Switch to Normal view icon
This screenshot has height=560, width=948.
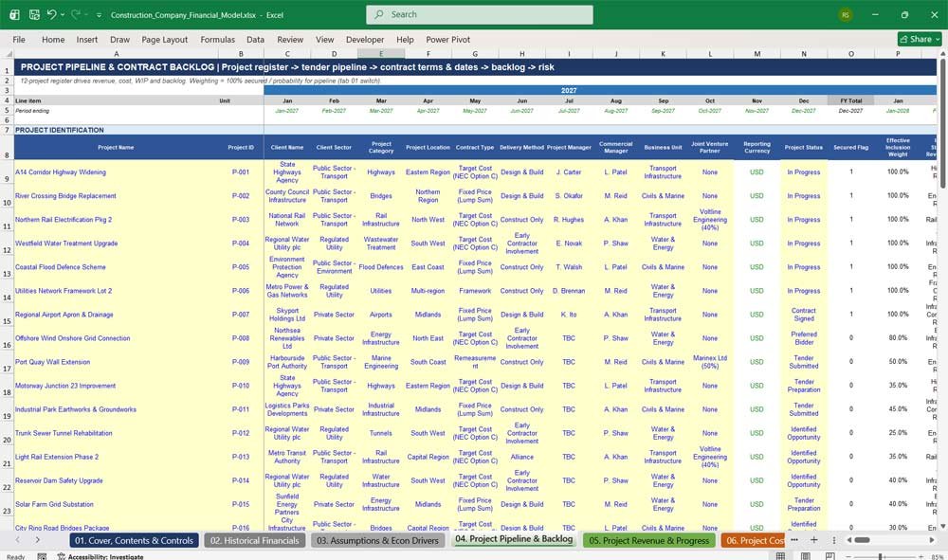780,556
